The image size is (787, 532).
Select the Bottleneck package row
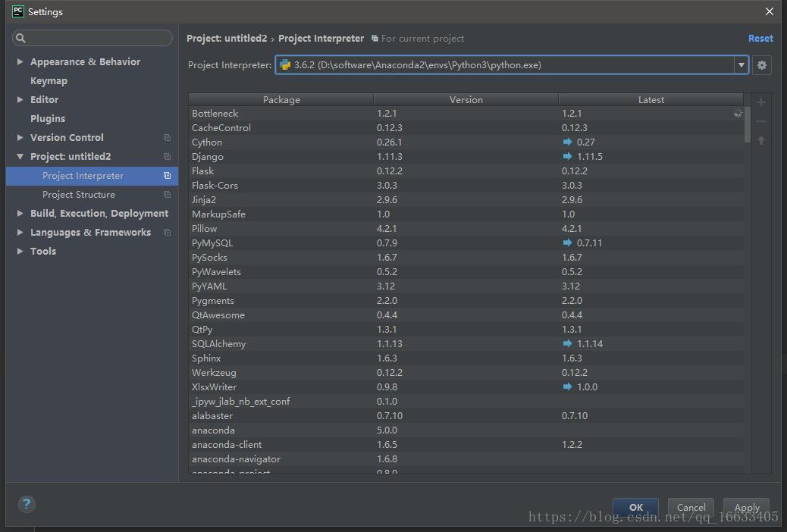tap(466, 114)
